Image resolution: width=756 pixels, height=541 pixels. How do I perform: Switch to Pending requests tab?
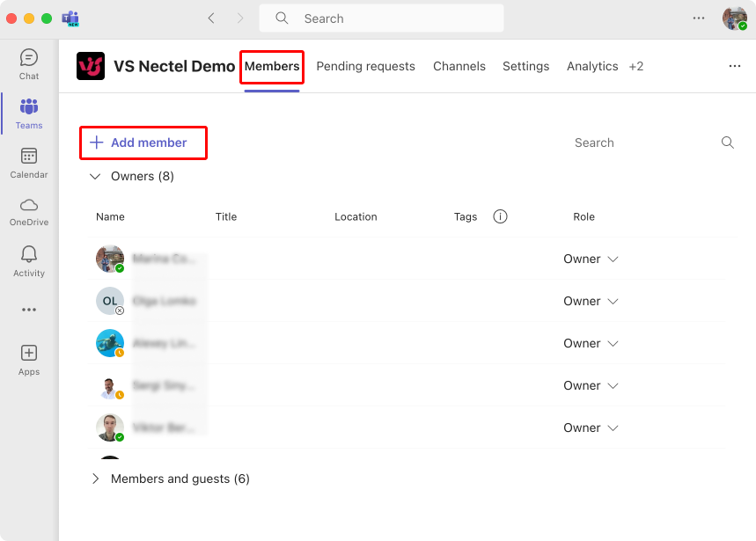point(365,66)
